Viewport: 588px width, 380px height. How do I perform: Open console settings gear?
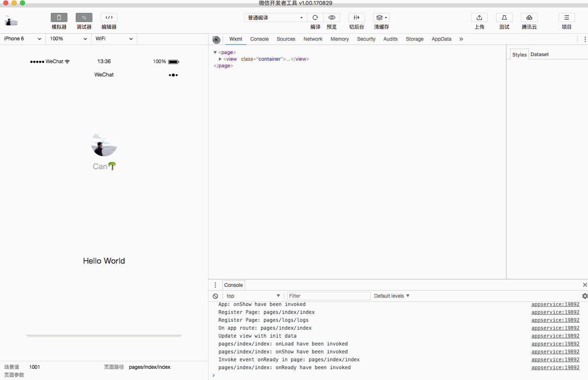point(585,296)
